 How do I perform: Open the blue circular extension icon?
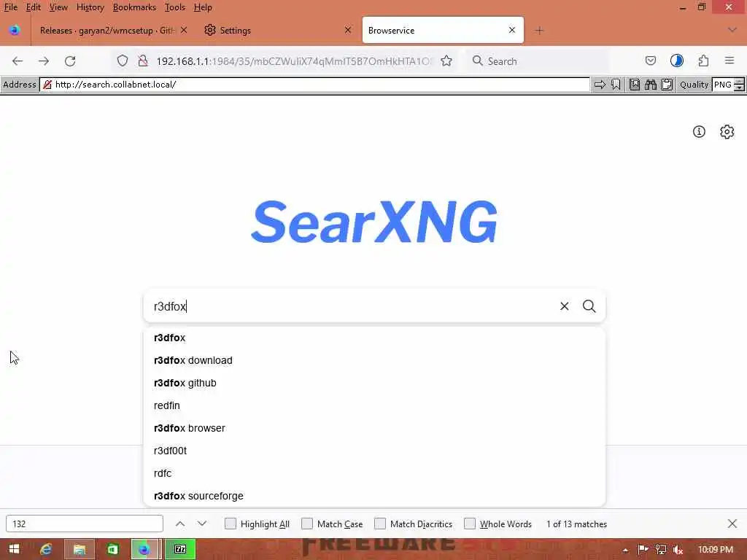coord(676,61)
